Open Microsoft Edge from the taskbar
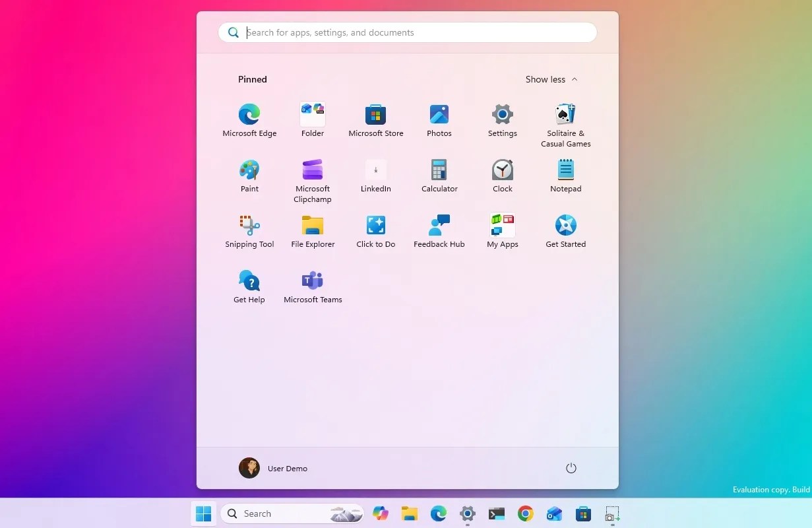Screen dimensions: 812x528 (439, 513)
